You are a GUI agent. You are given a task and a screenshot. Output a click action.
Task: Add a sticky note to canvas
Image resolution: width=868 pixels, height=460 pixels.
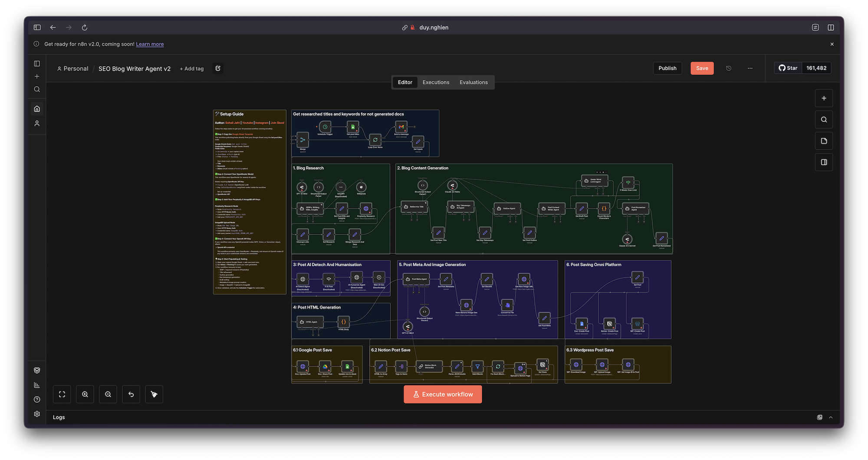point(824,141)
